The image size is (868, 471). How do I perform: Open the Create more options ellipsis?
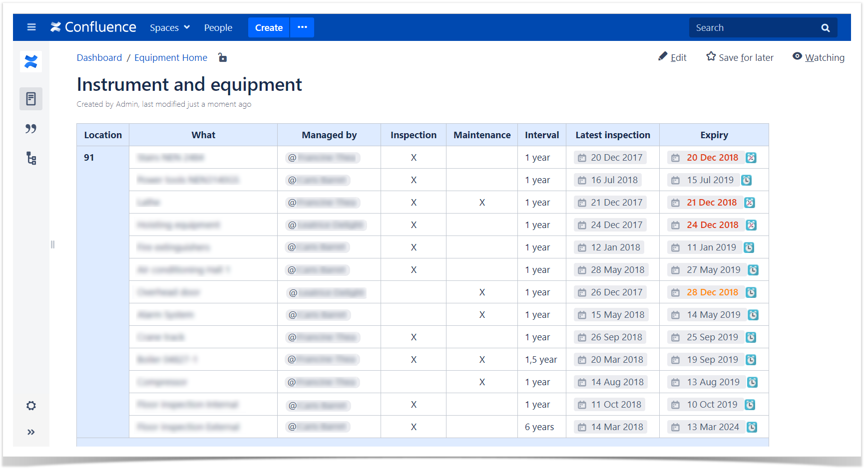[x=302, y=27]
